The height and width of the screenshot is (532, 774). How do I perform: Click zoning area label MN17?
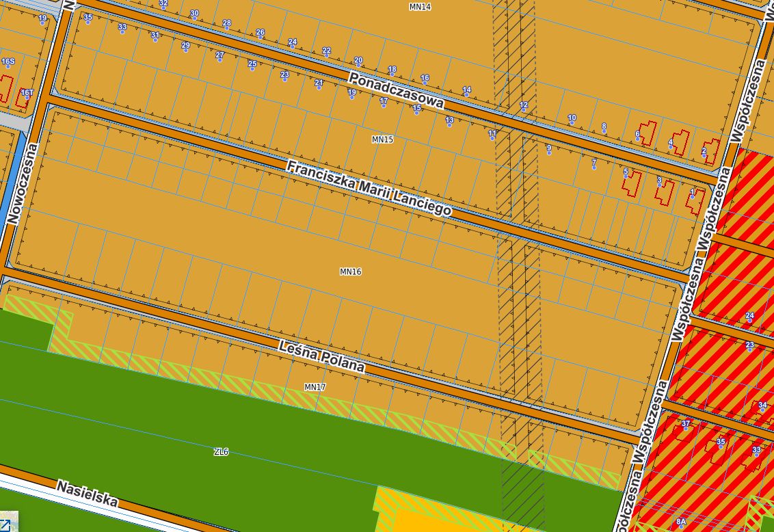click(x=315, y=387)
